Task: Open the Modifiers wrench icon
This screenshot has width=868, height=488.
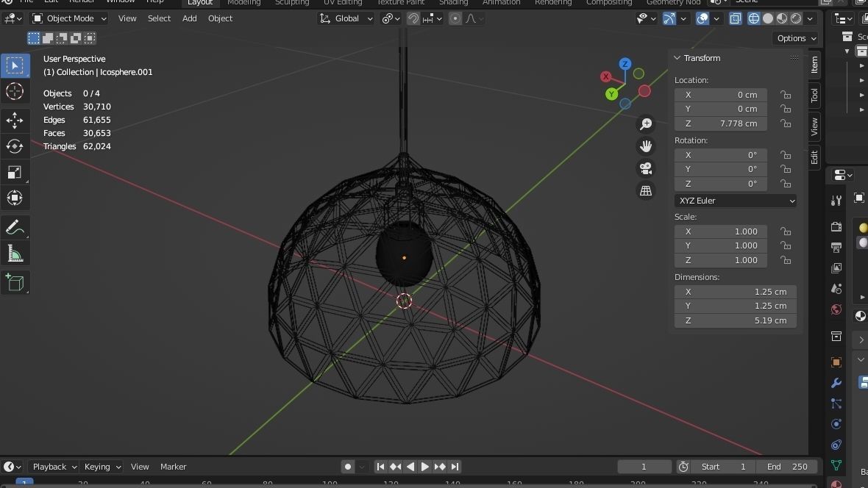Action: [836, 383]
